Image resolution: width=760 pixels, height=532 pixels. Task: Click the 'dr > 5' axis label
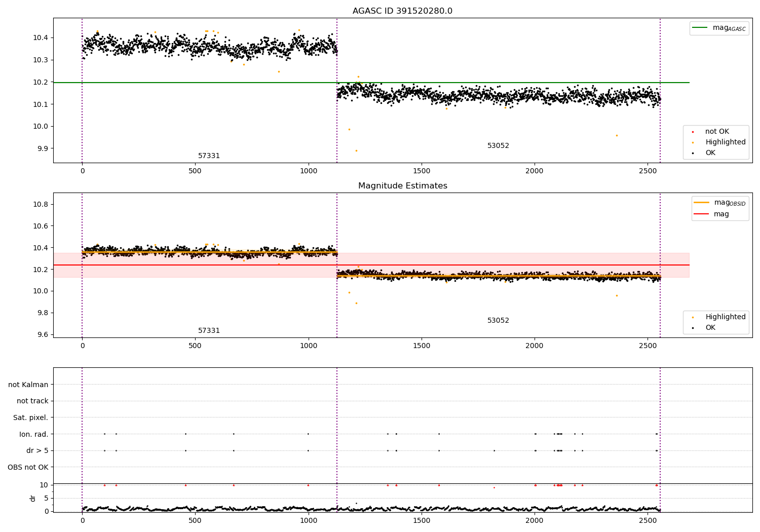pos(37,451)
